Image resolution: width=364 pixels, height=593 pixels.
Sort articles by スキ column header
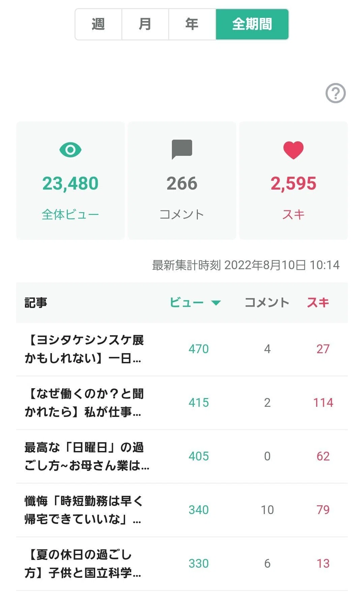tap(318, 303)
